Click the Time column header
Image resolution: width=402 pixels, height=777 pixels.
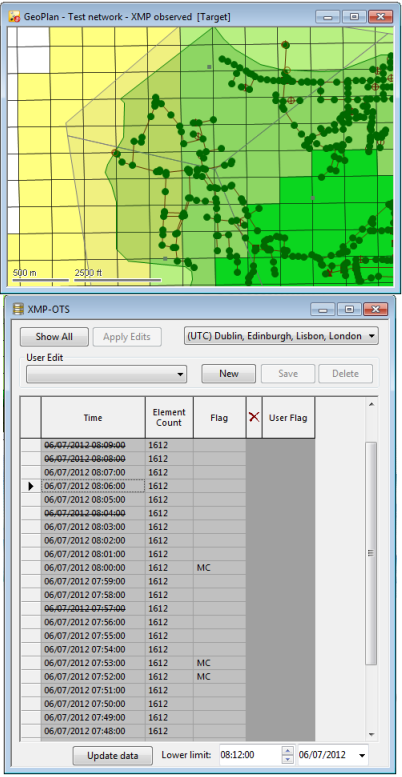coord(93,418)
